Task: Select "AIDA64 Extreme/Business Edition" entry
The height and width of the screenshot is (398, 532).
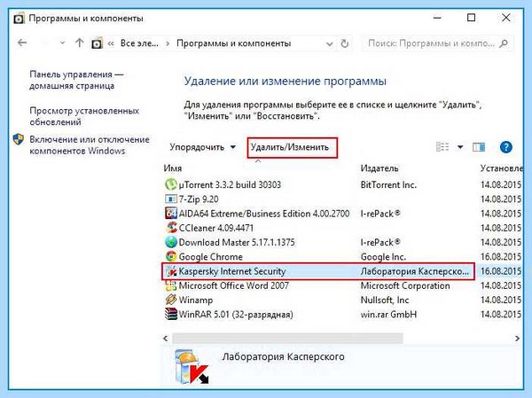Action: tap(264, 214)
